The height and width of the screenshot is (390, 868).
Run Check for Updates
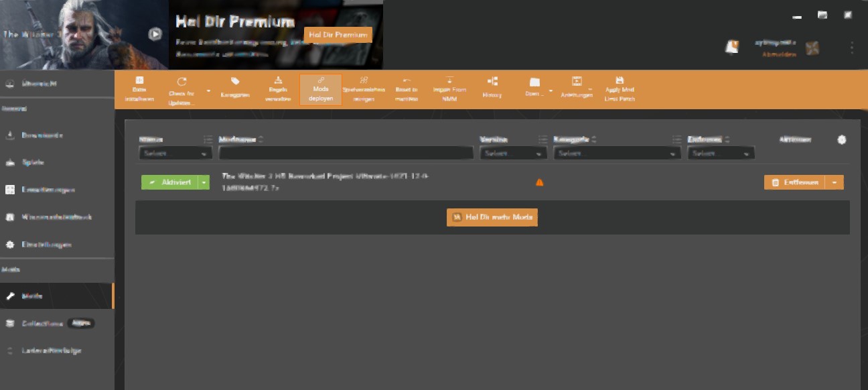pos(182,88)
